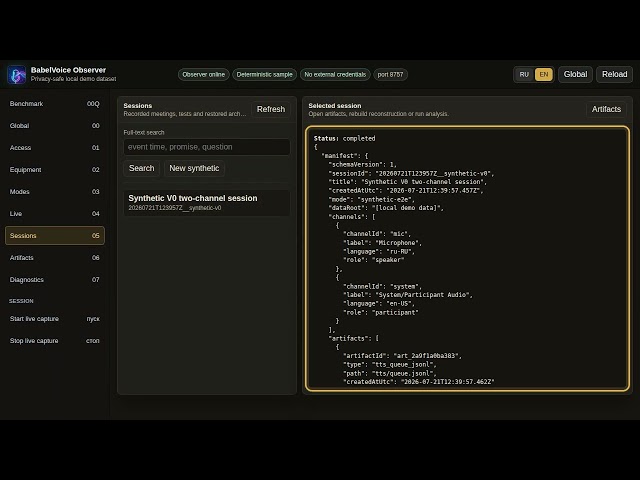Image resolution: width=640 pixels, height=480 pixels.
Task: Open the Global sidebar item
Action: point(55,126)
